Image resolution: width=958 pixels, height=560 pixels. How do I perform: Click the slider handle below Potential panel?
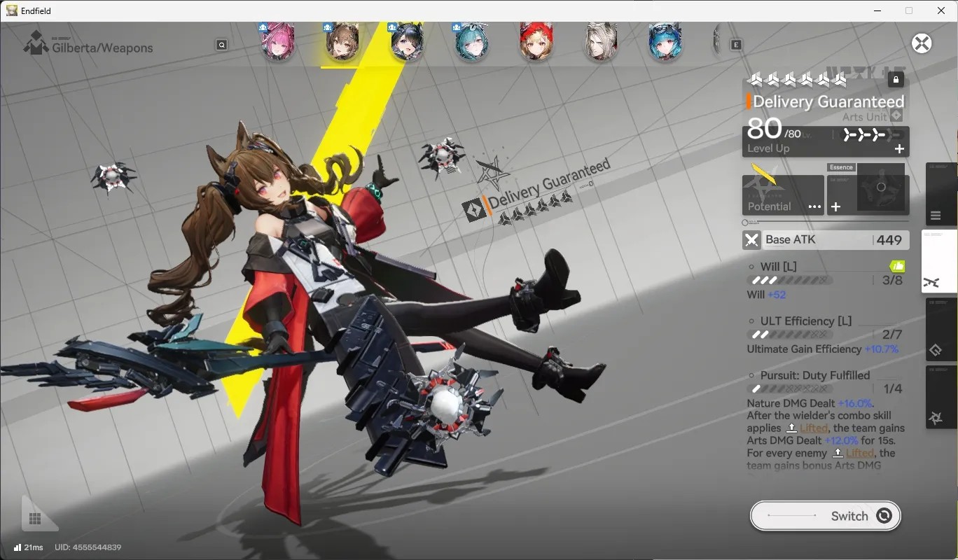(x=745, y=223)
